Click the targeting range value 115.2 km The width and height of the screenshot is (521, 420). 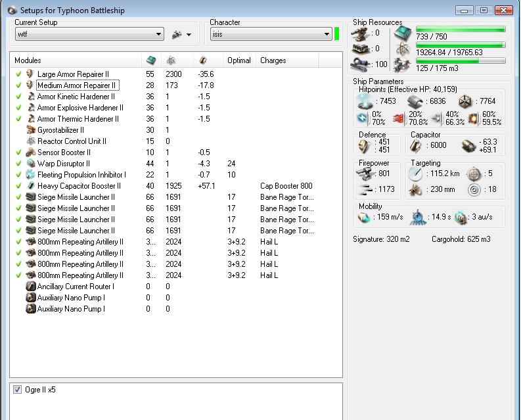click(445, 174)
